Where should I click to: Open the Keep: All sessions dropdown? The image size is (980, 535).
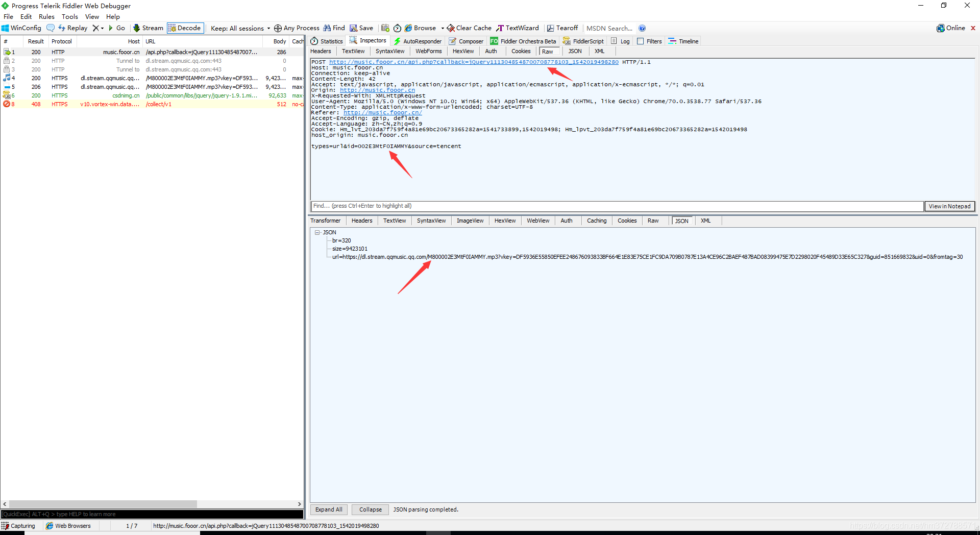pos(240,28)
